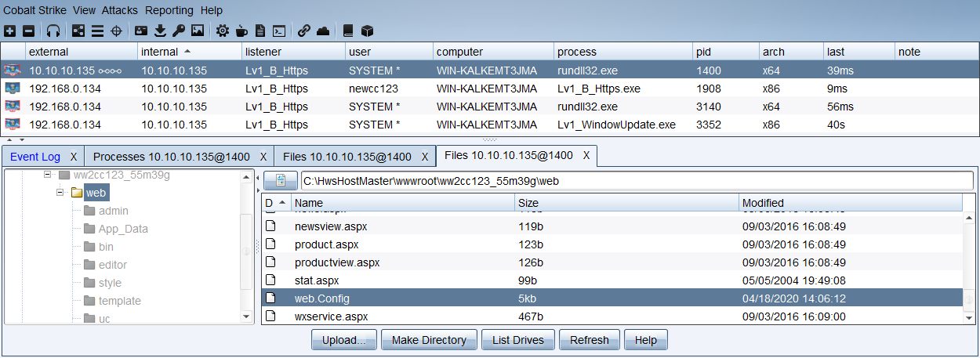Switch to Event Log tab
The image size is (980, 358).
[x=35, y=157]
